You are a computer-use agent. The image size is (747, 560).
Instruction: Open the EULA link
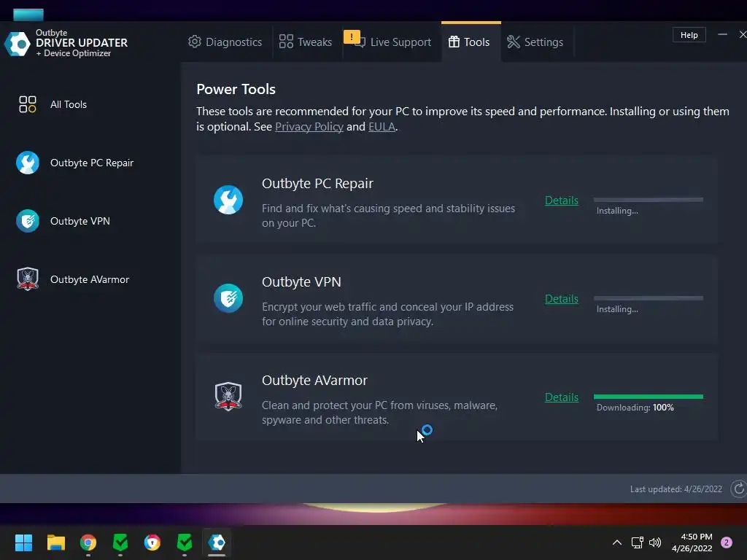pos(382,127)
